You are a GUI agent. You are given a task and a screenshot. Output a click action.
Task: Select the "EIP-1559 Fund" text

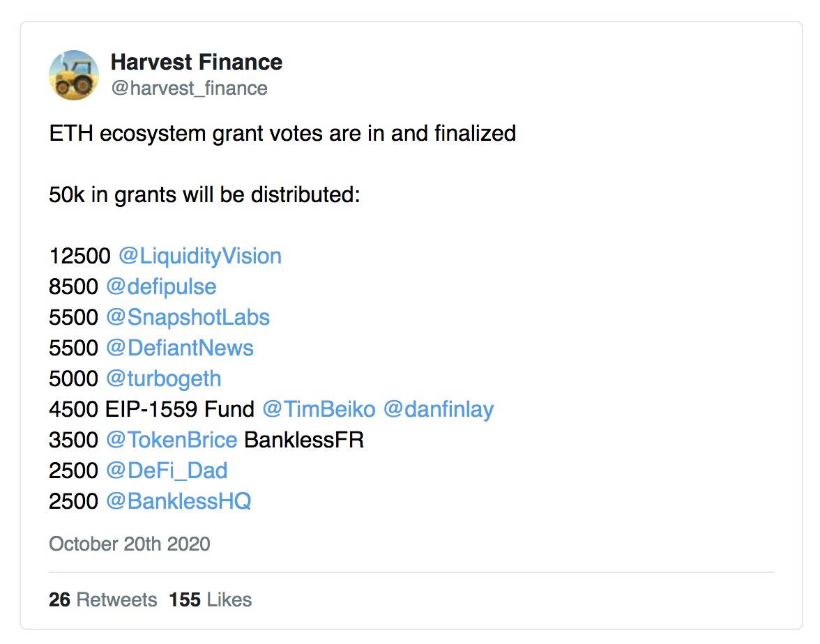pyautogui.click(x=180, y=409)
